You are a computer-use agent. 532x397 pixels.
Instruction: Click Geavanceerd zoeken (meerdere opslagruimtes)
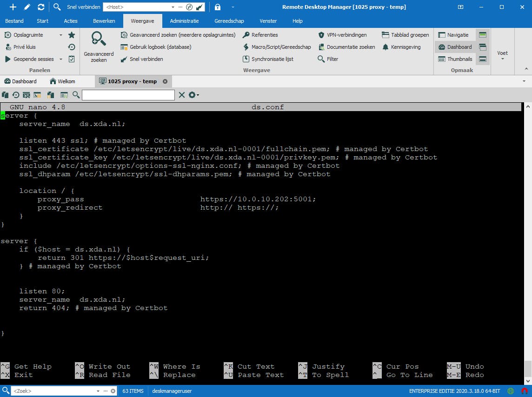(x=178, y=35)
